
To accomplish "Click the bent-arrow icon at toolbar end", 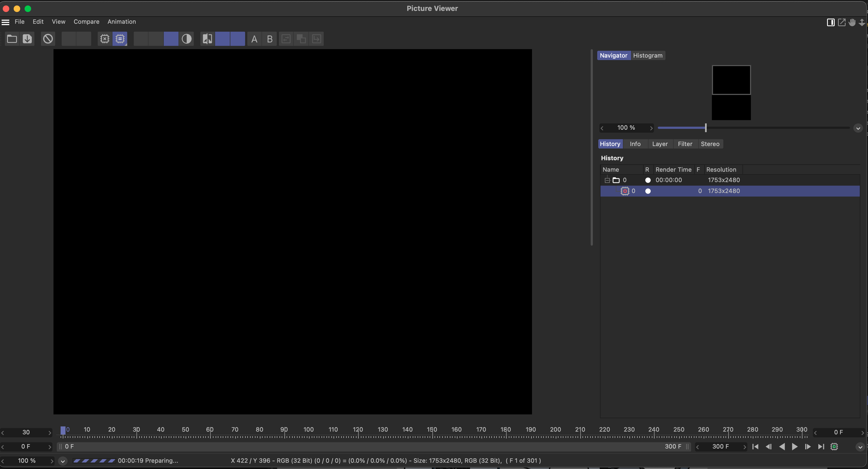I will 316,39.
